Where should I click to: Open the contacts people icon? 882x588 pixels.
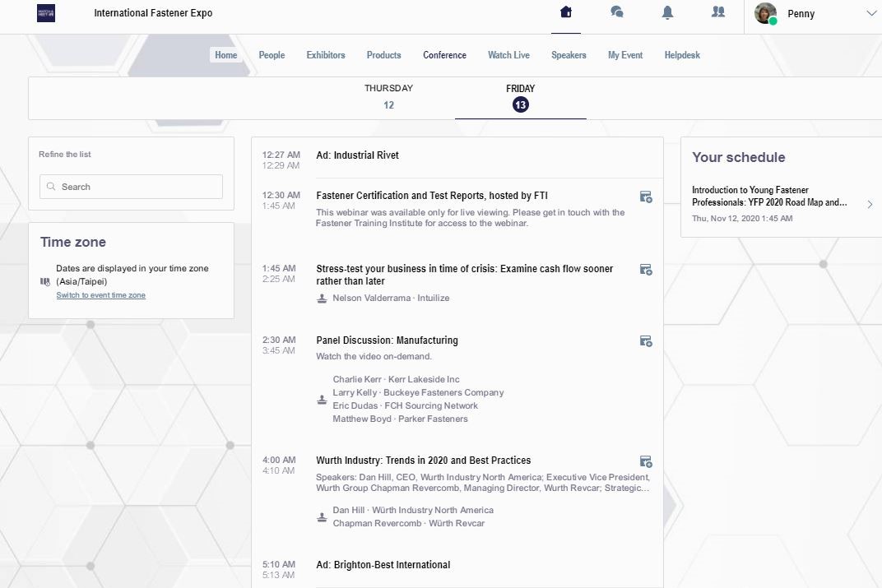(x=718, y=12)
